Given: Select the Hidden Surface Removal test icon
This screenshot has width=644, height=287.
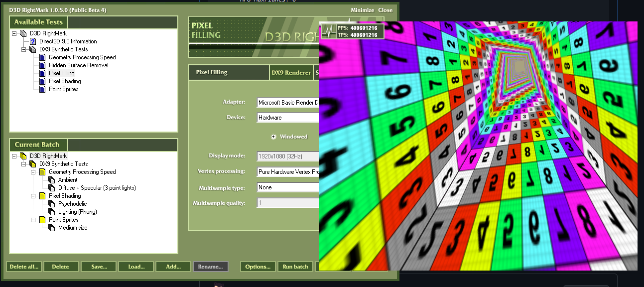Looking at the screenshot, I should click(42, 65).
